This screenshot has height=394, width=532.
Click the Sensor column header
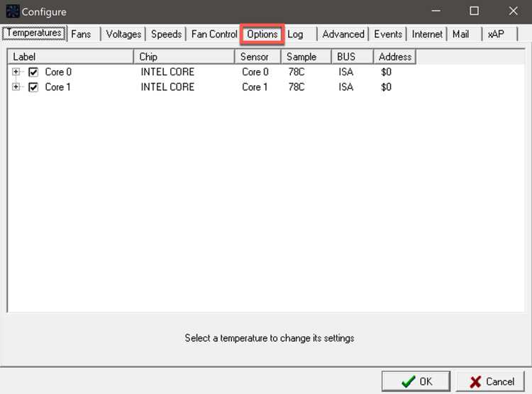coord(258,57)
